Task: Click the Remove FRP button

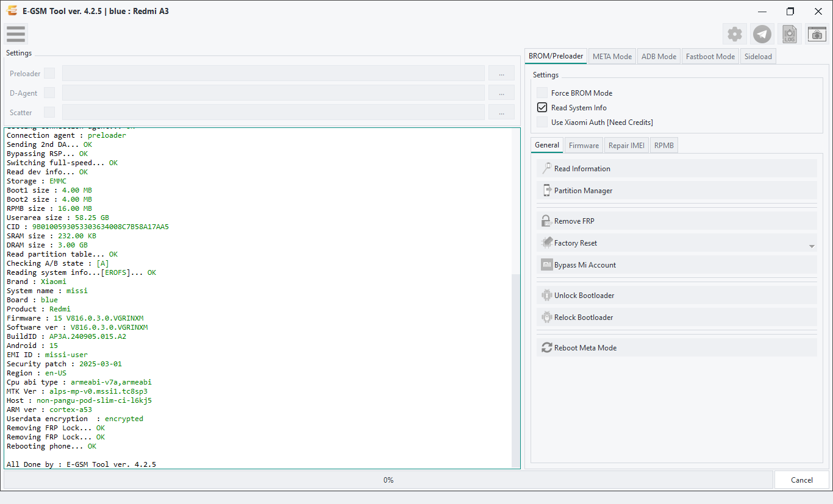Action: point(676,221)
